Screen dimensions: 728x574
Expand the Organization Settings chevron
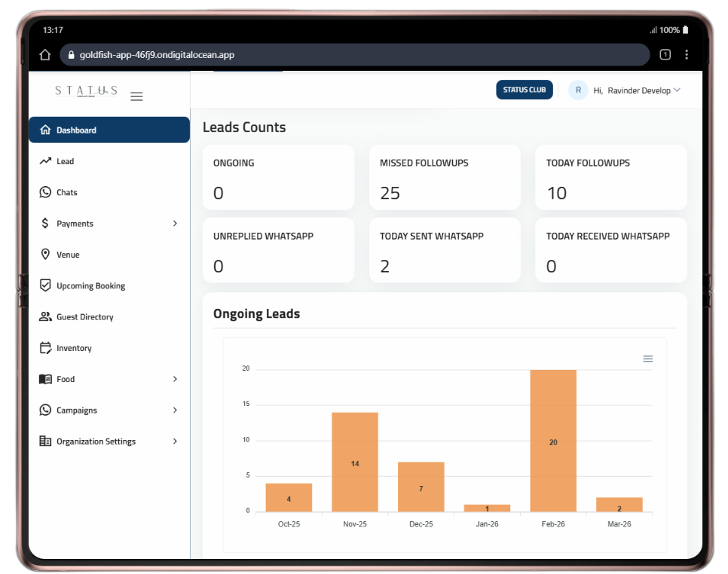[175, 441]
